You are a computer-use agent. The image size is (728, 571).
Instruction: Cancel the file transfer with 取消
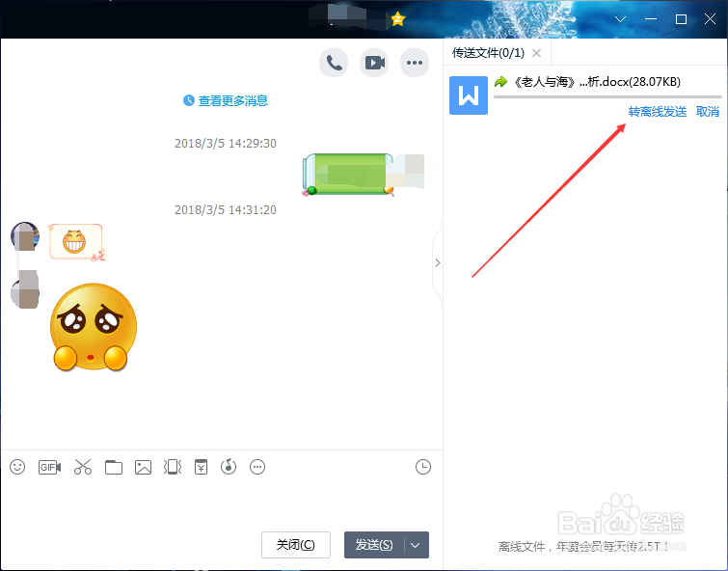708,112
